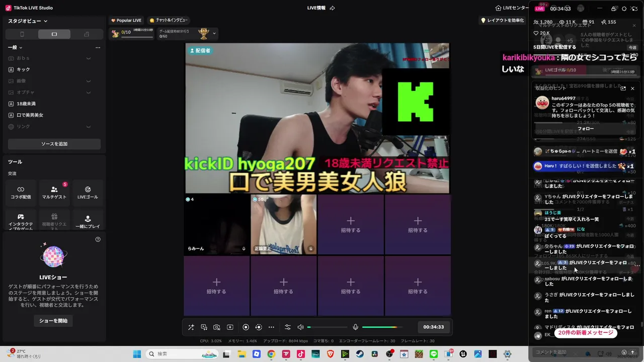Open video options on the host stream
644x362 pixels.
pos(443,49)
